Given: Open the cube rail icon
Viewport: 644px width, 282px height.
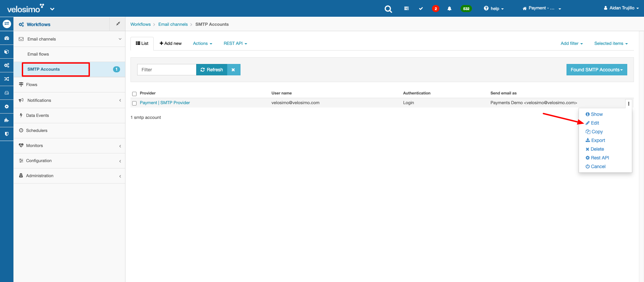Looking at the screenshot, I should pos(7,52).
